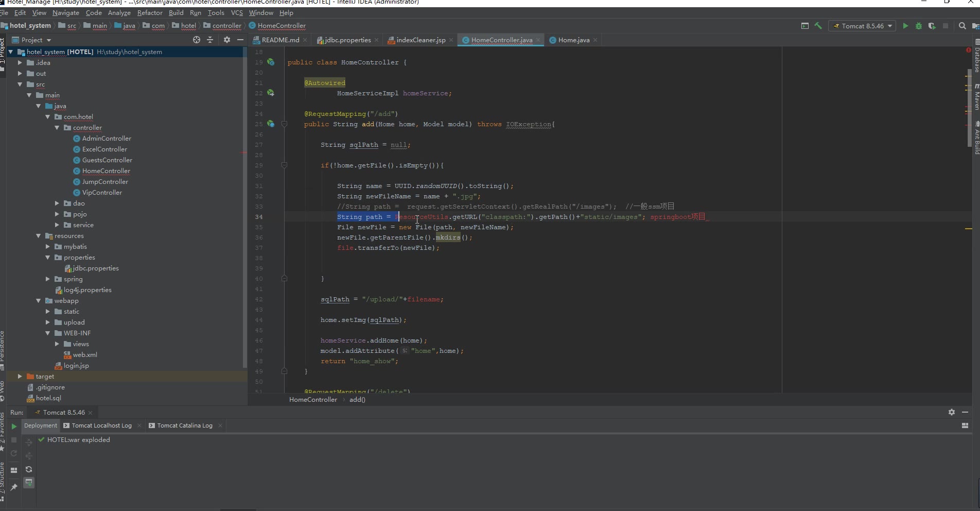Click the refresh deployment arrows icon

tap(29, 469)
